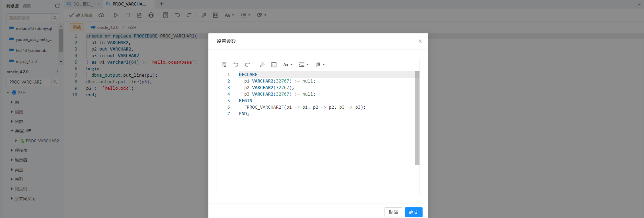The width and height of the screenshot is (644, 218).
Task: Collapse the GSH schema node
Action: [x=8, y=92]
